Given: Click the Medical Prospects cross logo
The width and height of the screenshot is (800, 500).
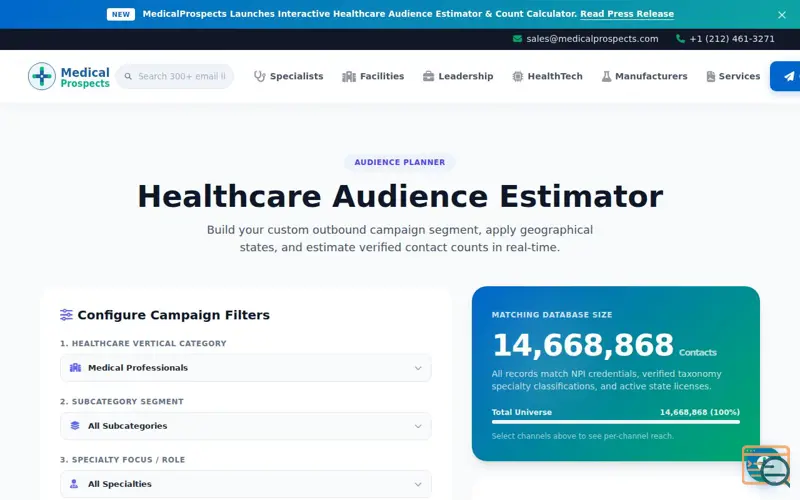Looking at the screenshot, I should 42,76.
